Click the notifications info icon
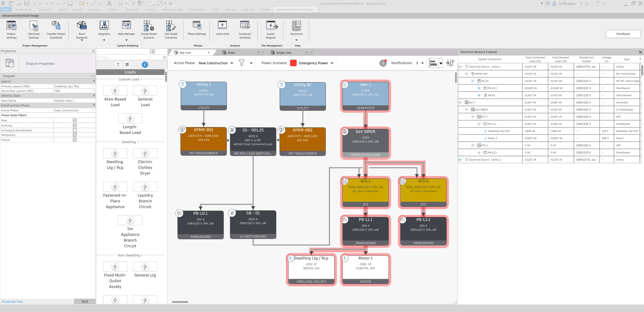 click(383, 63)
